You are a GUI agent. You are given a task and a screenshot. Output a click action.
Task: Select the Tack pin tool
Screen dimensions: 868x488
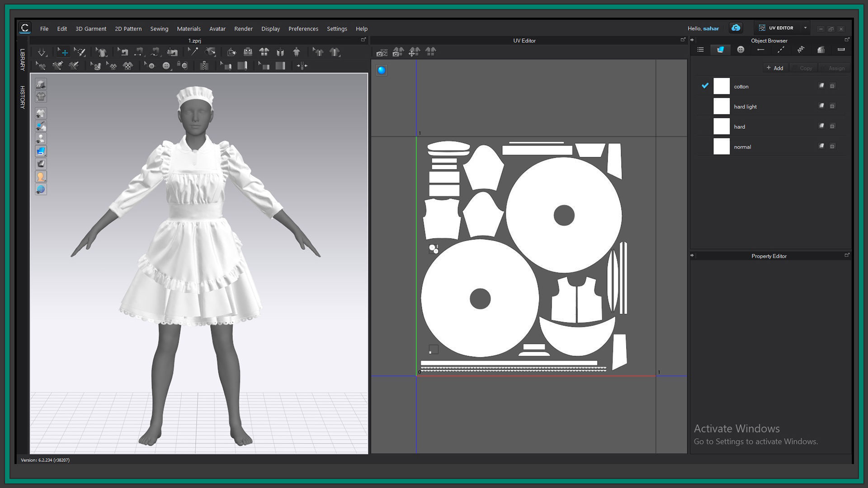point(193,52)
